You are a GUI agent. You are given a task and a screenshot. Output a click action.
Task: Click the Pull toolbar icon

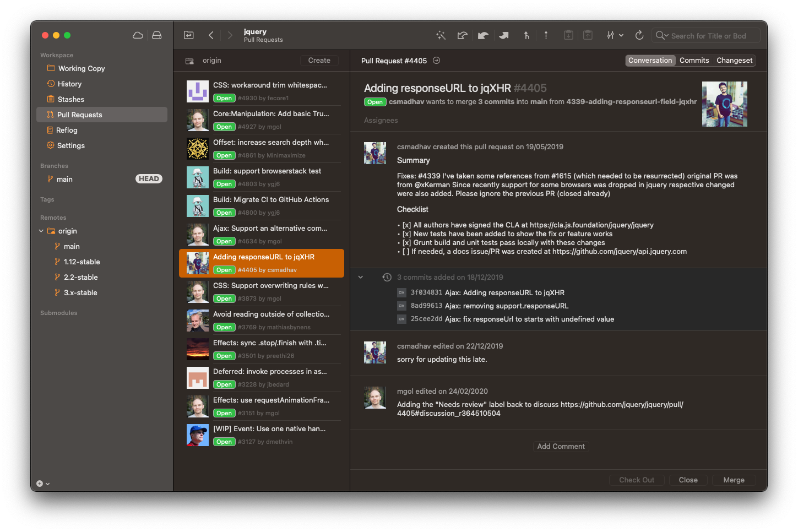coord(483,35)
